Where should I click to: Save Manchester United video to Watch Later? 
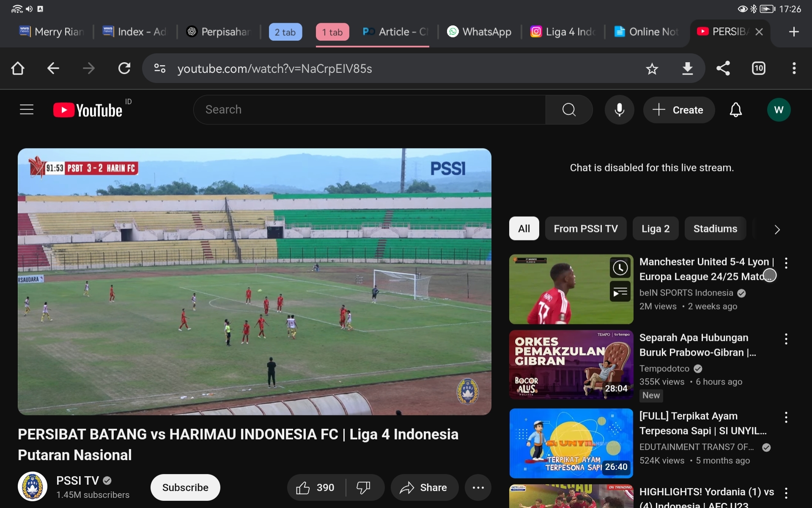tap(620, 268)
